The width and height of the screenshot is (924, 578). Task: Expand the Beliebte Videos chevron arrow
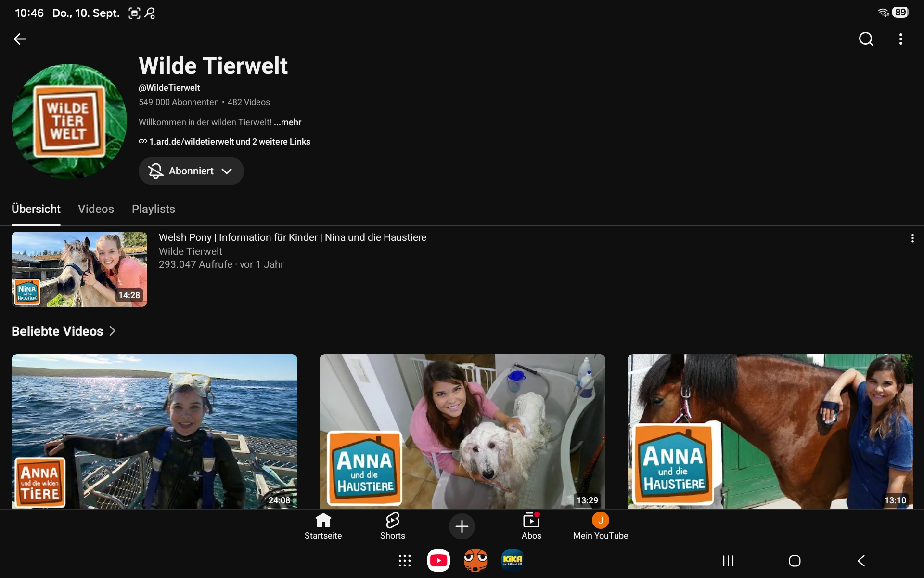[113, 331]
